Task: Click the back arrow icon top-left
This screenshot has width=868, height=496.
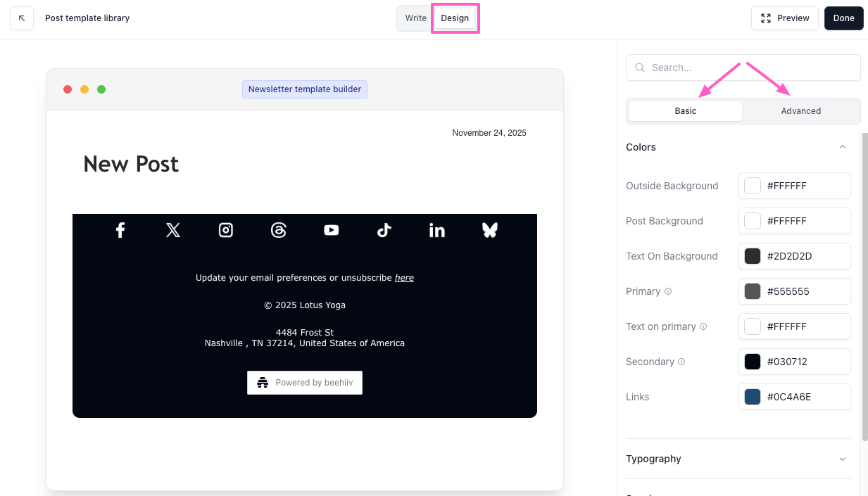Action: pyautogui.click(x=22, y=18)
